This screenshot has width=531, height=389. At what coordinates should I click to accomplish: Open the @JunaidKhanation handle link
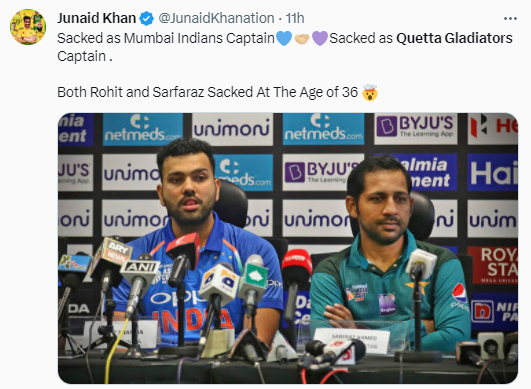click(x=216, y=18)
